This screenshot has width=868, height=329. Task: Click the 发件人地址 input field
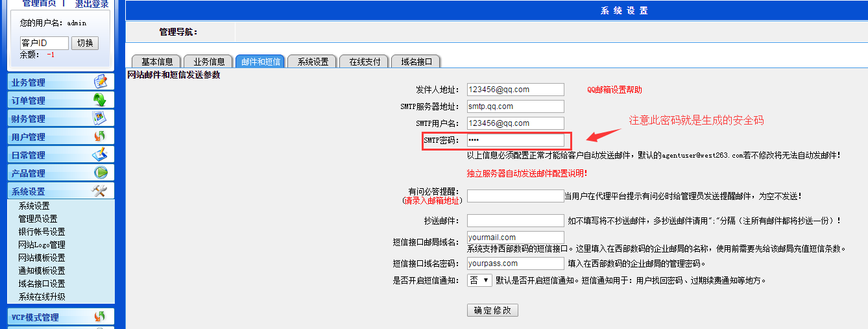coord(515,90)
